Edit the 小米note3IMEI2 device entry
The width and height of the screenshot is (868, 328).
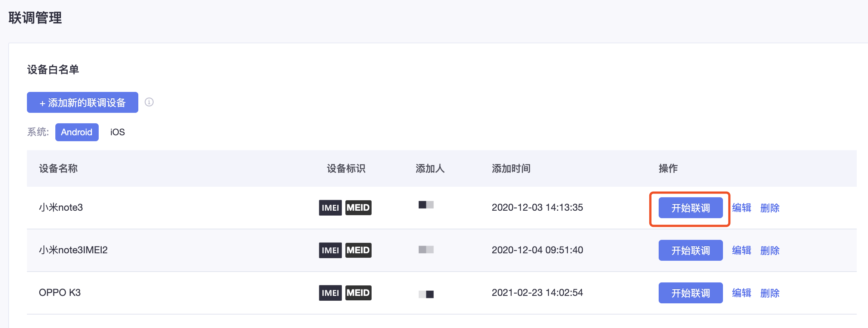click(x=742, y=250)
